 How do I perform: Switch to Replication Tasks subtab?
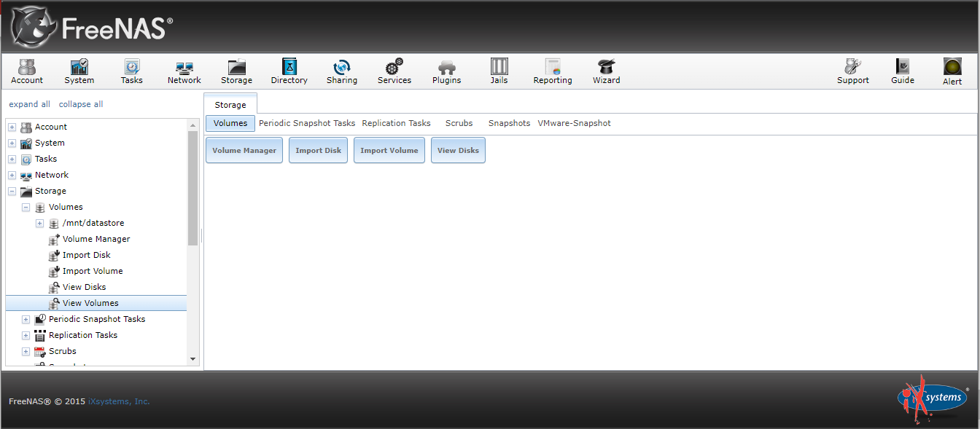396,123
